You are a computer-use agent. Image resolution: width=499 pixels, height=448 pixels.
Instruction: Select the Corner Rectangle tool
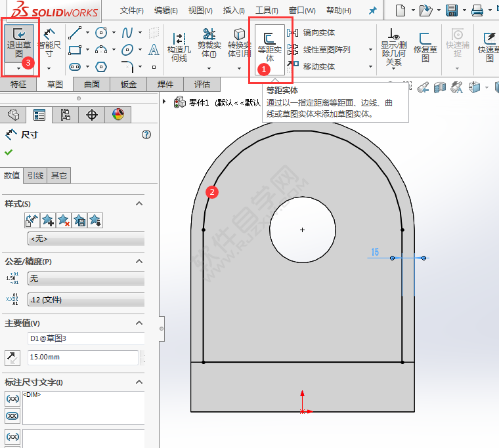75,50
